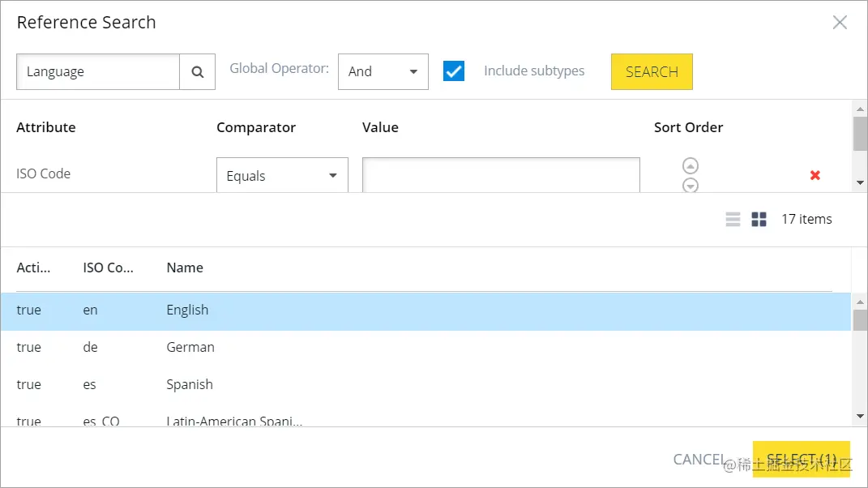Expand the Equals comparator dropdown
This screenshot has height=488, width=868.
pos(282,175)
